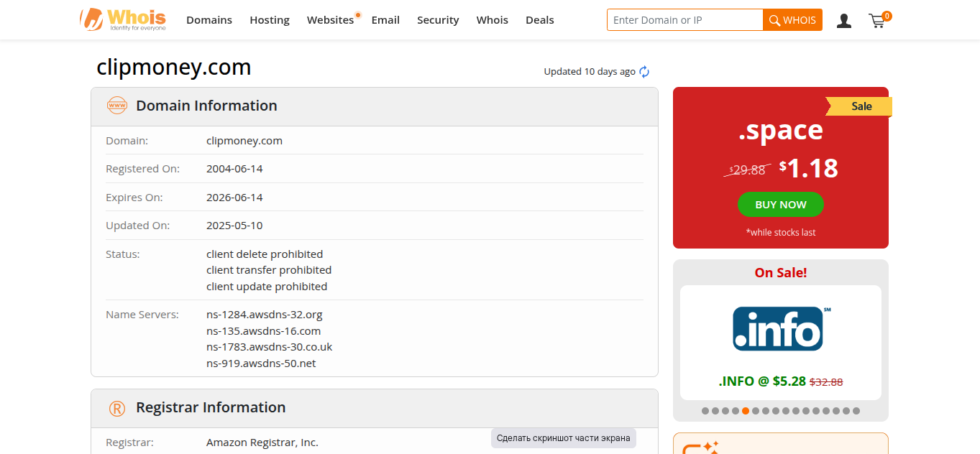
Task: Click the Domain value clipmoney.com
Action: coord(244,141)
